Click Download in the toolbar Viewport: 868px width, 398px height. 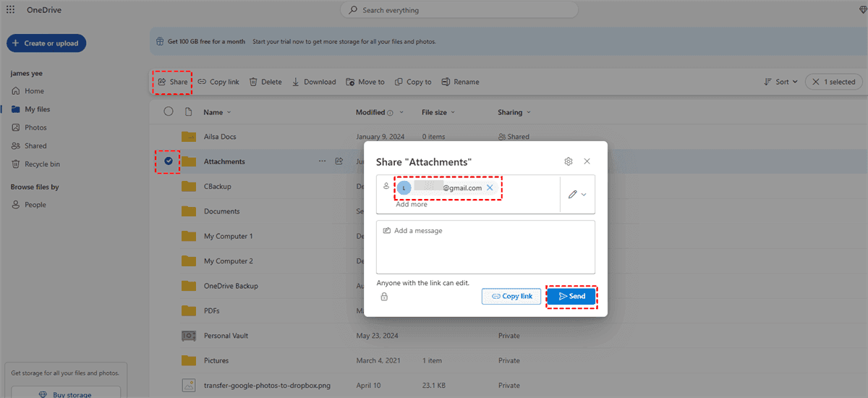(x=314, y=82)
